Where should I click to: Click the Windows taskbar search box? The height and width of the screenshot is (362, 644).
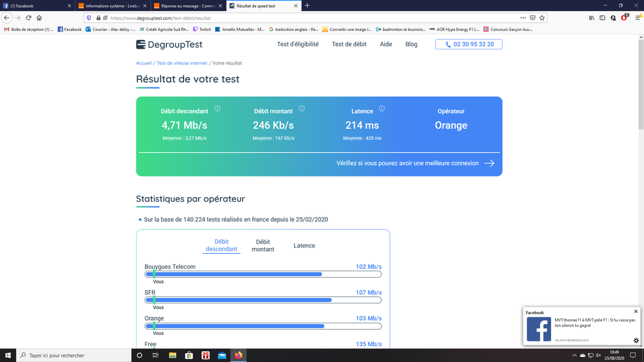74,356
